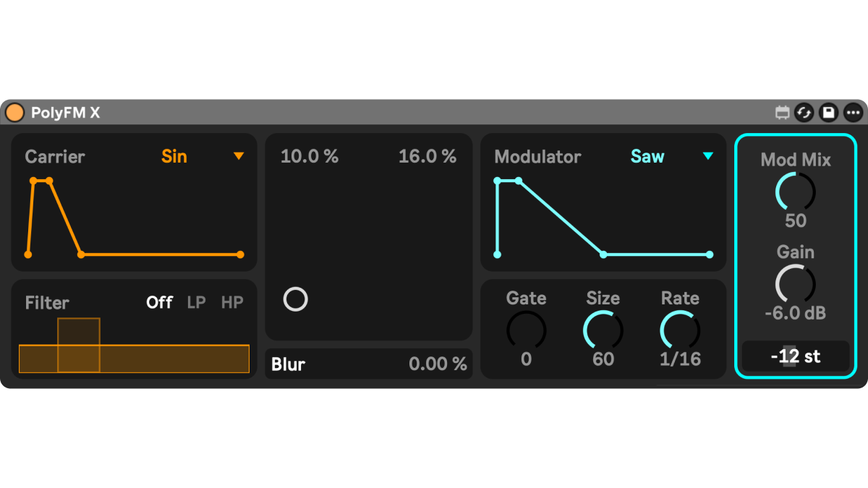This screenshot has height=488, width=868.
Task: Click the Size knob
Action: 603,330
